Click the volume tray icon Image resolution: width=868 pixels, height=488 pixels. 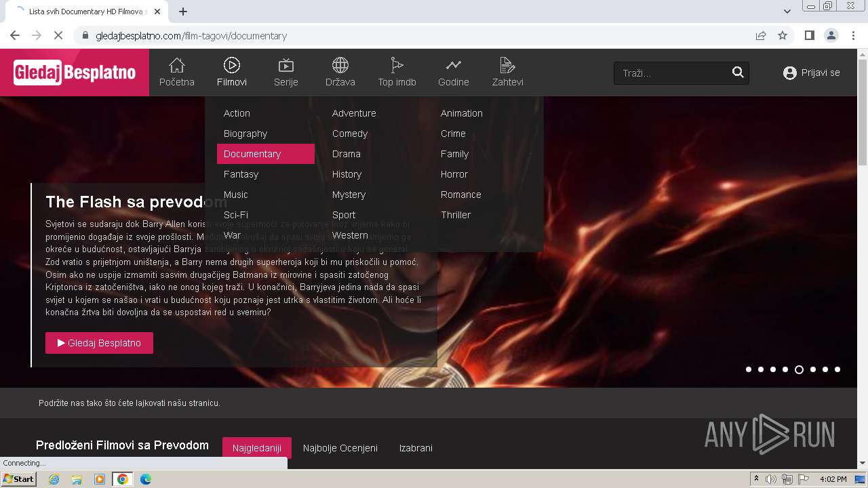pos(771,479)
